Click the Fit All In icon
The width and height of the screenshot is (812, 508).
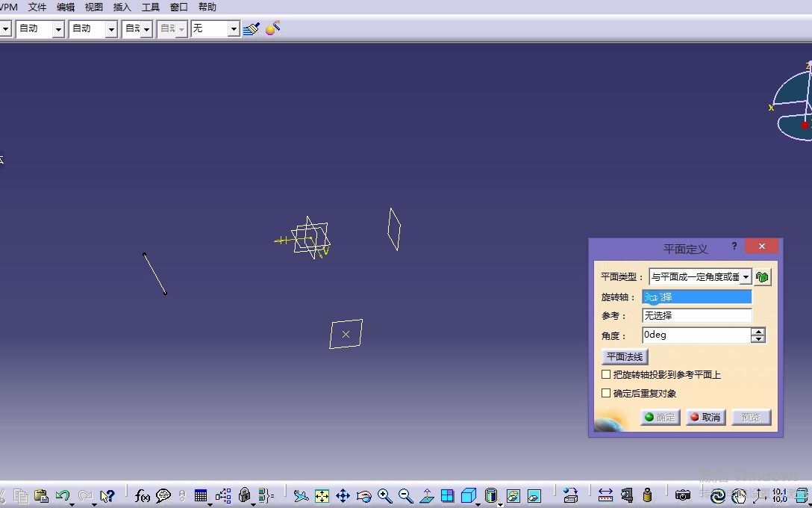pos(322,496)
